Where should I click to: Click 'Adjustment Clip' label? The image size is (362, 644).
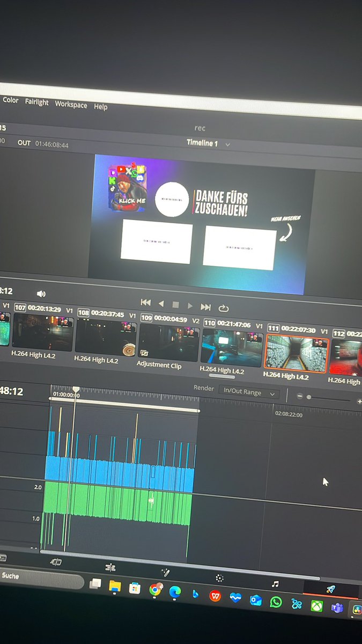point(159,364)
